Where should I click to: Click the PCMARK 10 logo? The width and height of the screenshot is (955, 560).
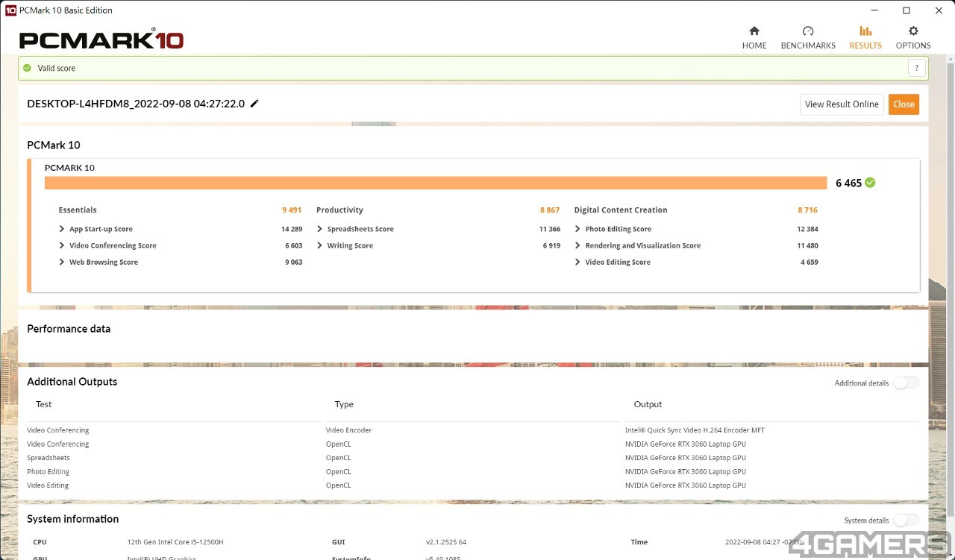pos(101,39)
